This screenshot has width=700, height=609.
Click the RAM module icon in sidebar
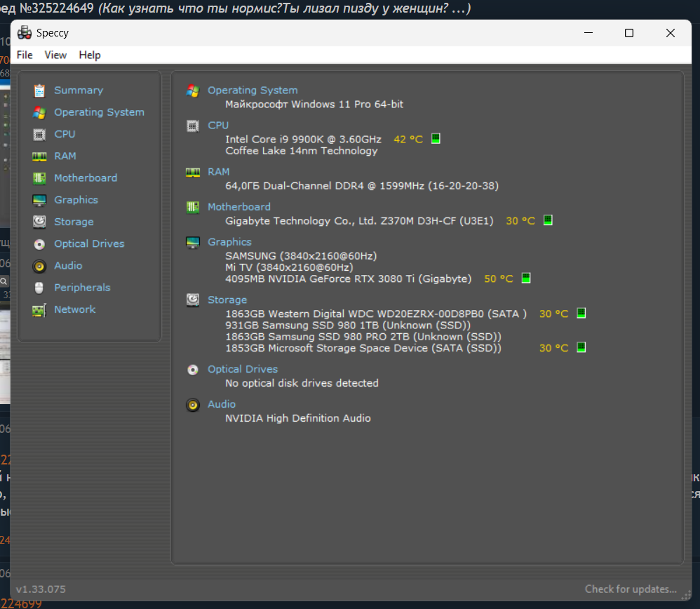pos(40,156)
